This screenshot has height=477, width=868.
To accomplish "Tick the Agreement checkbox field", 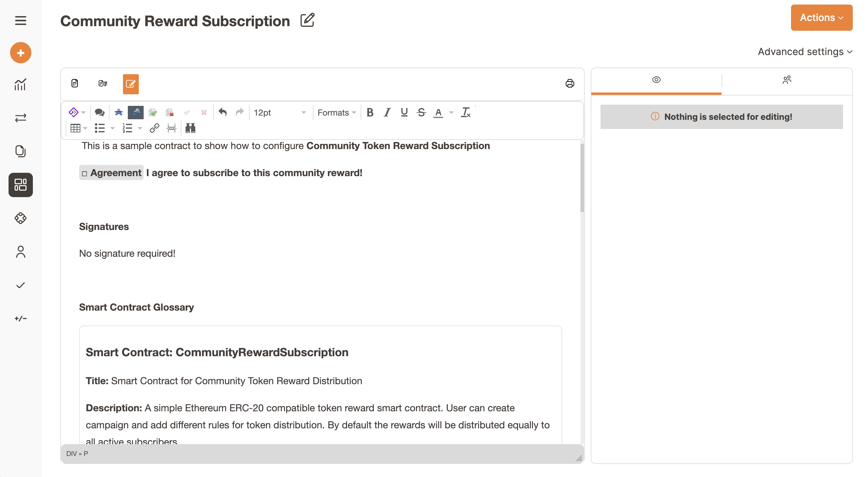I will (84, 173).
